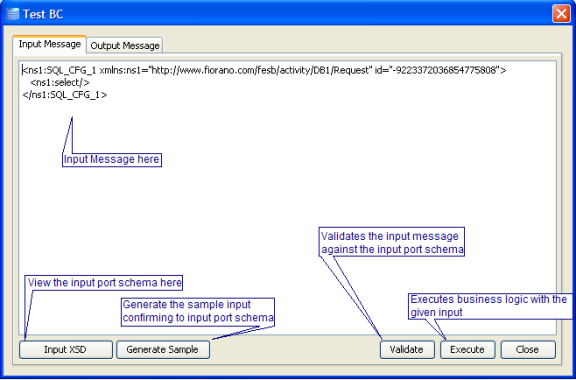Open the Input XSD schema viewer
Viewport: 576px width, 380px height.
pos(66,349)
